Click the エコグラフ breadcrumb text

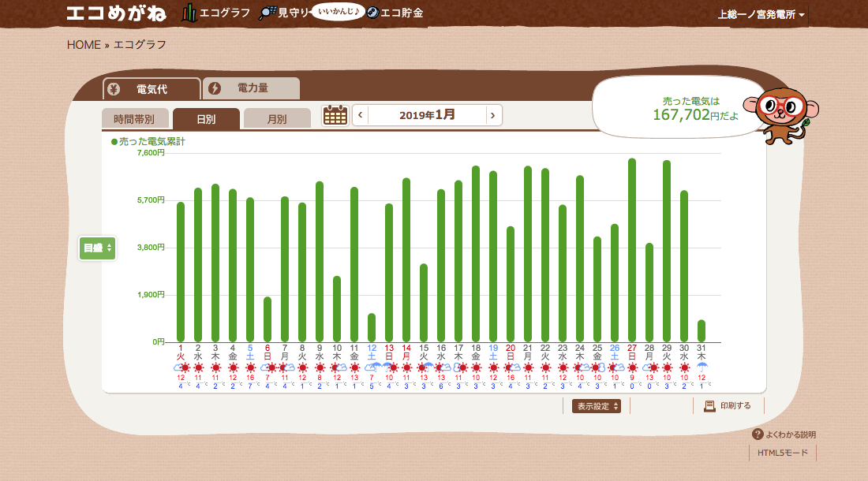[140, 45]
